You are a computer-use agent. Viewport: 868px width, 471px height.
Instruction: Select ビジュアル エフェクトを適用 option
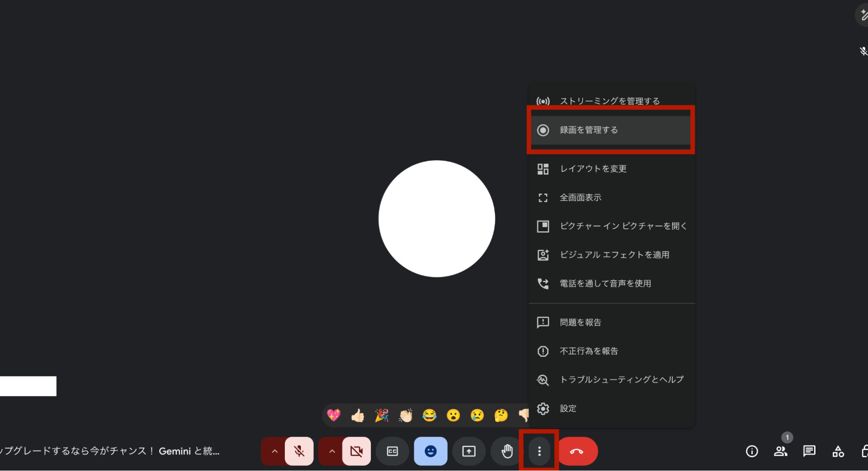coord(611,255)
